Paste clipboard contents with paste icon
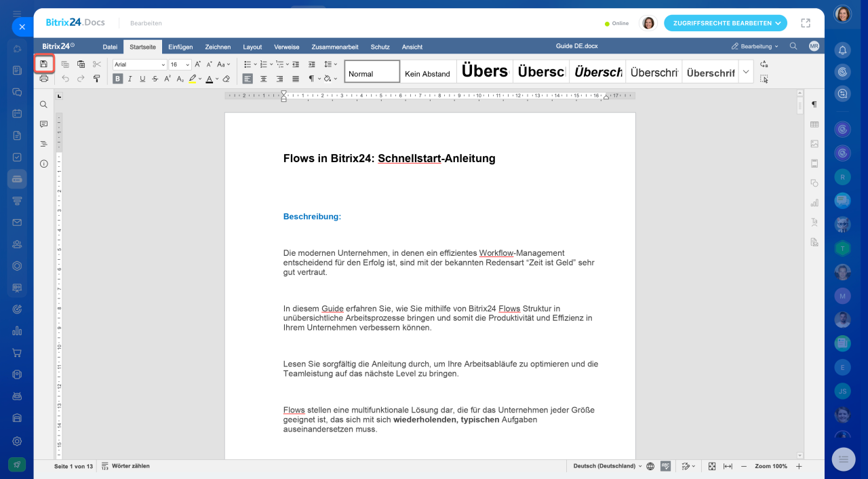Viewport: 868px width, 479px height. [81, 64]
